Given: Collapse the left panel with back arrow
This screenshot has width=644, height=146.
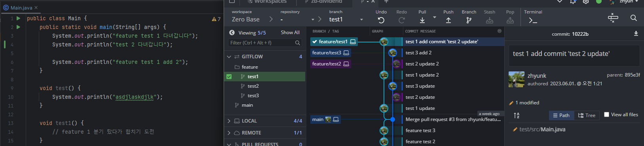Looking at the screenshot, I should 232,33.
